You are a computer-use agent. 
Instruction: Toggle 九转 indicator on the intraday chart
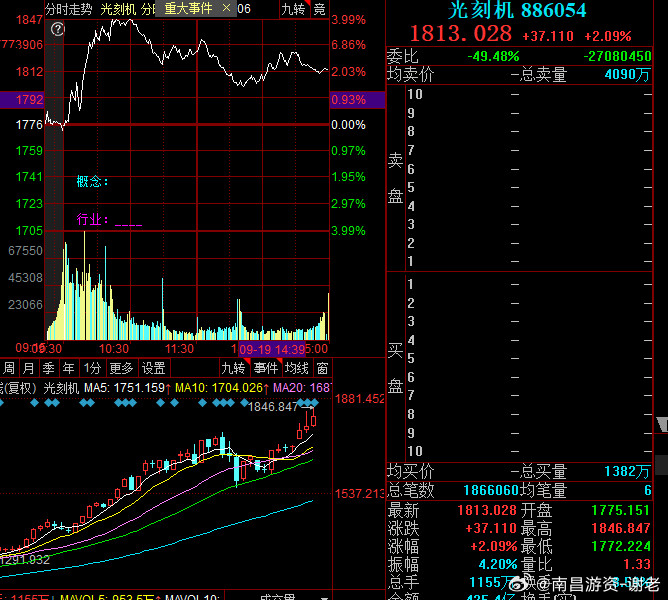(x=294, y=9)
